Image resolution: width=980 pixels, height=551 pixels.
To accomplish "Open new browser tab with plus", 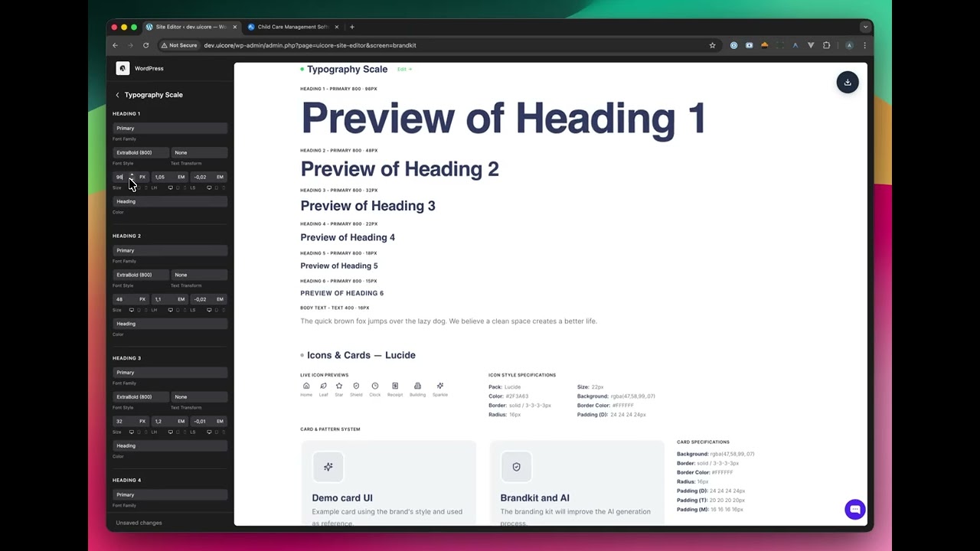I will pos(352,27).
